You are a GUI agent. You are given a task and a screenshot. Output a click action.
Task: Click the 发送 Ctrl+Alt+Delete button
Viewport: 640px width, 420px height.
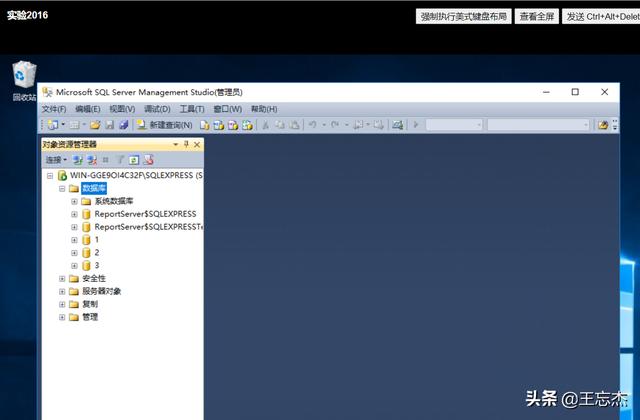601,16
